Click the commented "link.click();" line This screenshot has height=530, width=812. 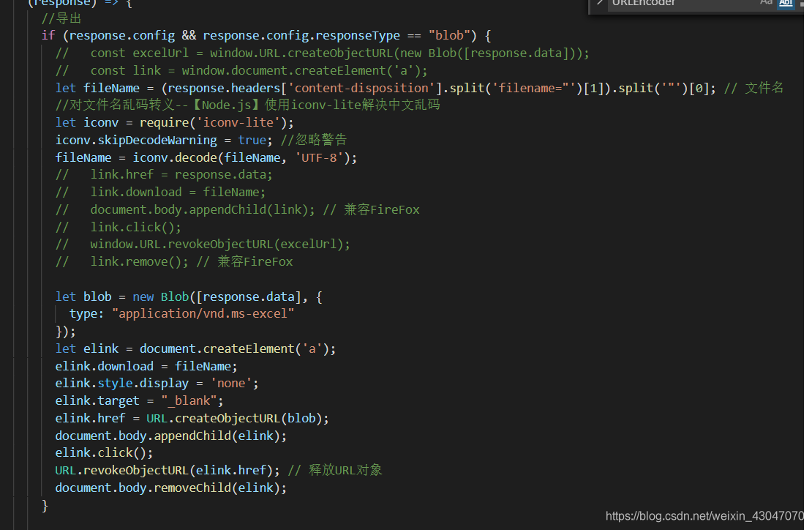[118, 227]
